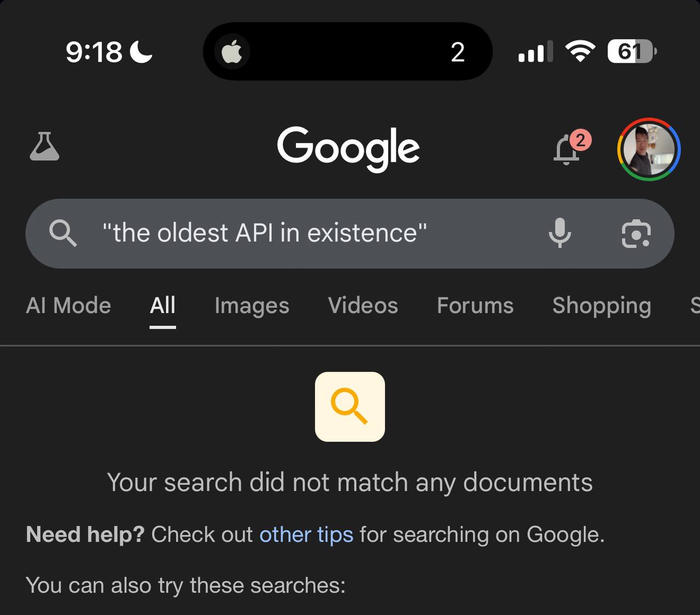Open the Shopping results tab
Viewport: 700px width, 615px height.
click(602, 306)
